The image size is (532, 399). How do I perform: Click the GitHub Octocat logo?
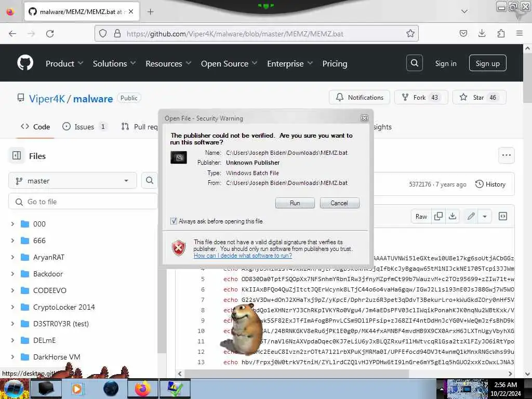[25, 63]
